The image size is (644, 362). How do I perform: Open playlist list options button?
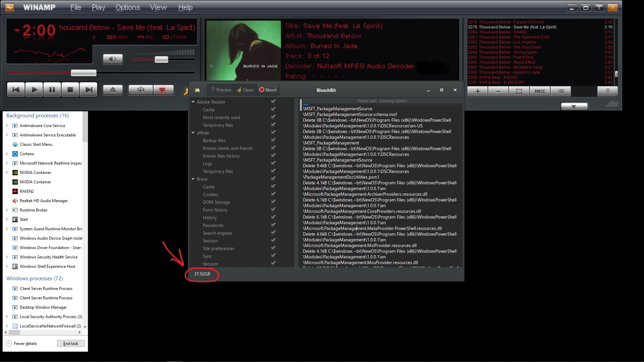point(560,91)
